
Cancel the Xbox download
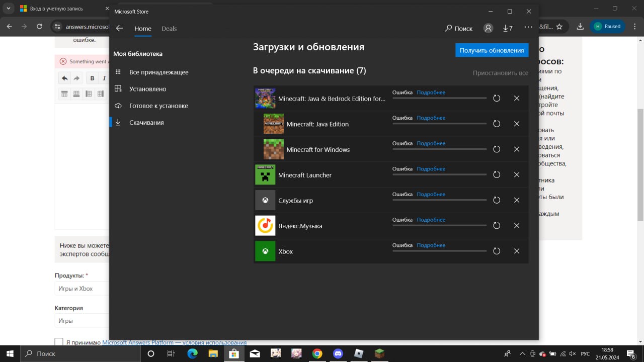click(x=517, y=251)
